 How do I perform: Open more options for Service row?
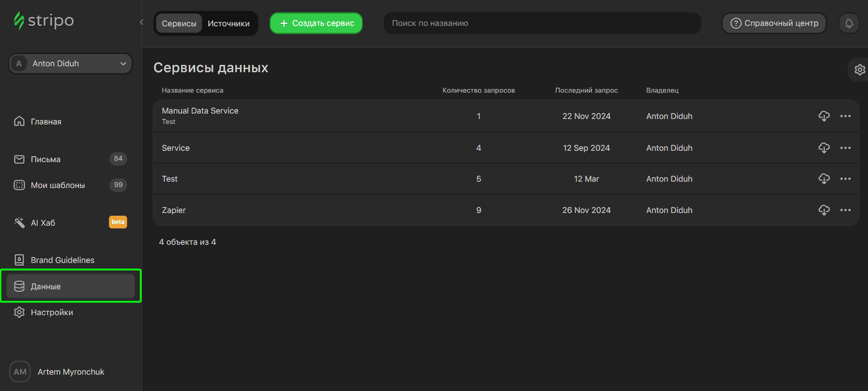point(845,148)
